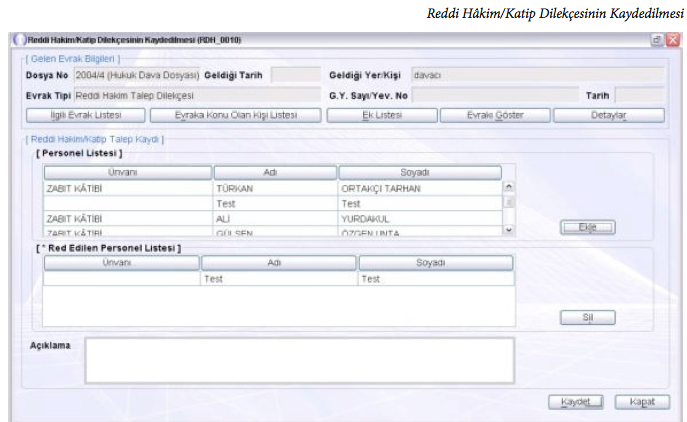Click the application icon in the title bar
The width and height of the screenshot is (687, 422).
tap(16, 40)
